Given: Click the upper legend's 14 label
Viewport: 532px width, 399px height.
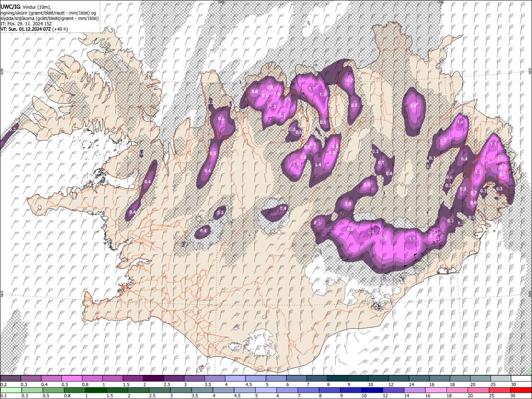Looking at the screenshot, I should (x=411, y=384).
